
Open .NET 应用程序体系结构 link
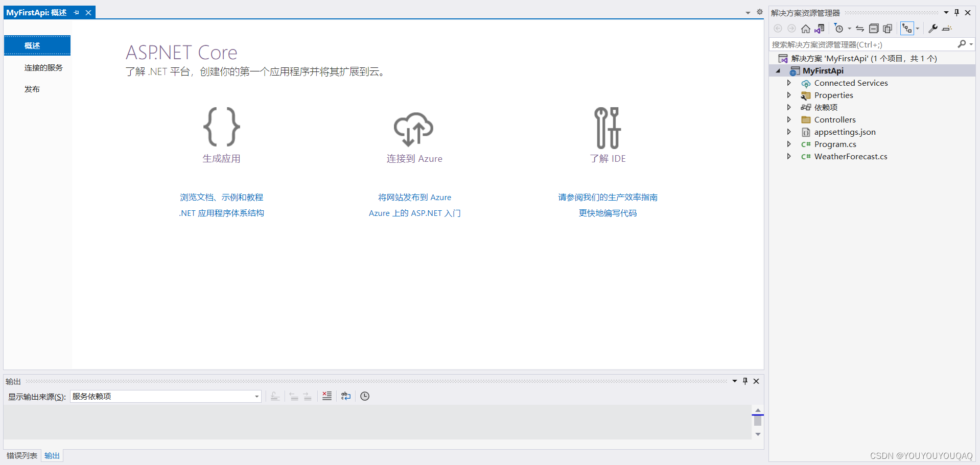pos(221,213)
